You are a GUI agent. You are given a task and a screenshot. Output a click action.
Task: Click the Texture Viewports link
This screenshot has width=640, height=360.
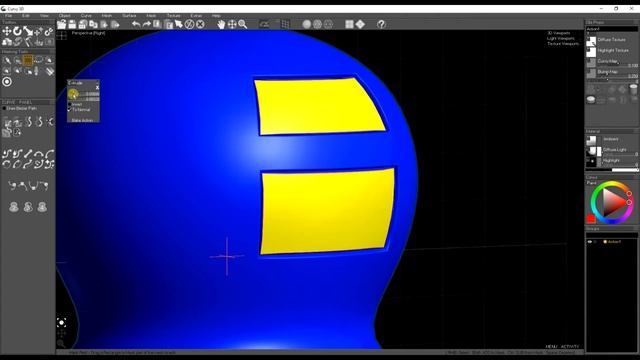click(563, 44)
